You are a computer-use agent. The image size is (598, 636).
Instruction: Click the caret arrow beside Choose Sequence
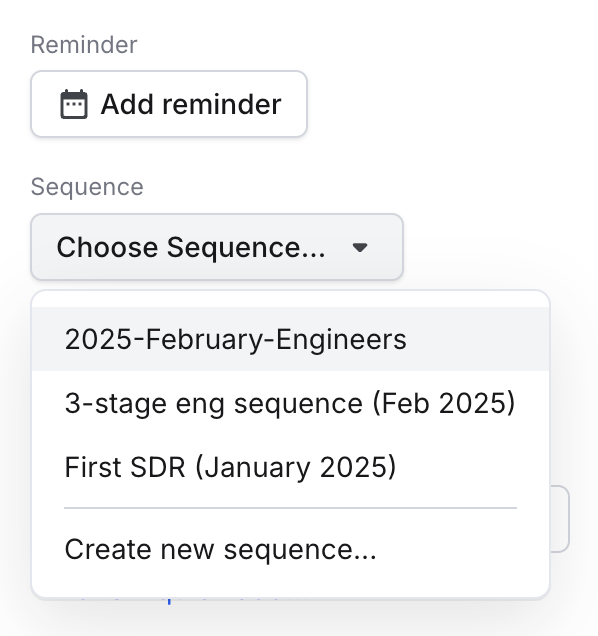coord(360,247)
